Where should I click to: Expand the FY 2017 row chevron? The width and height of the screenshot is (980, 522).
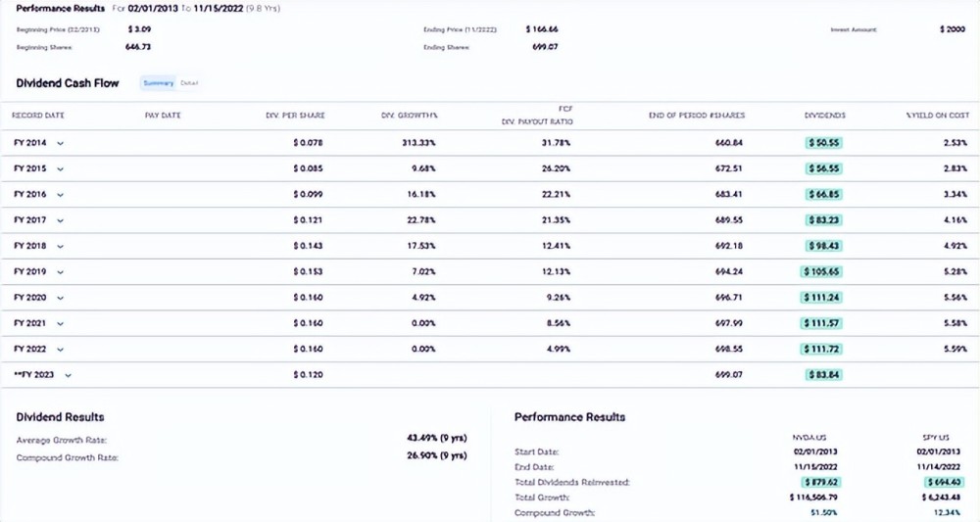tap(61, 220)
